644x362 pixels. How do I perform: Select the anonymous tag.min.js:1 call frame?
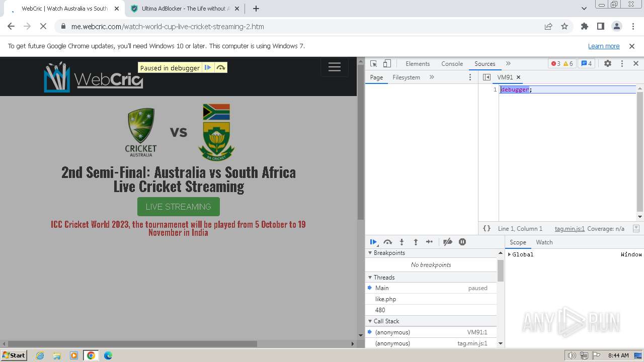(x=431, y=343)
